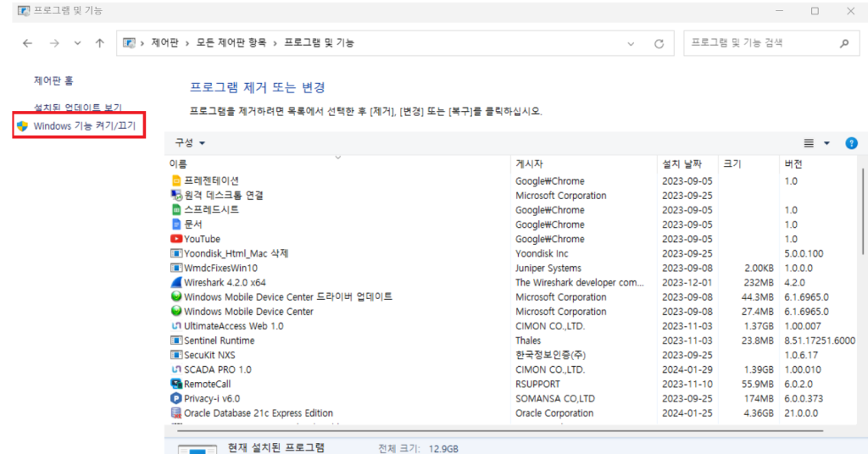Select the Wireshark 4.2.0 x64 name
Viewport: 868px width, 454px height.
pyautogui.click(x=225, y=283)
